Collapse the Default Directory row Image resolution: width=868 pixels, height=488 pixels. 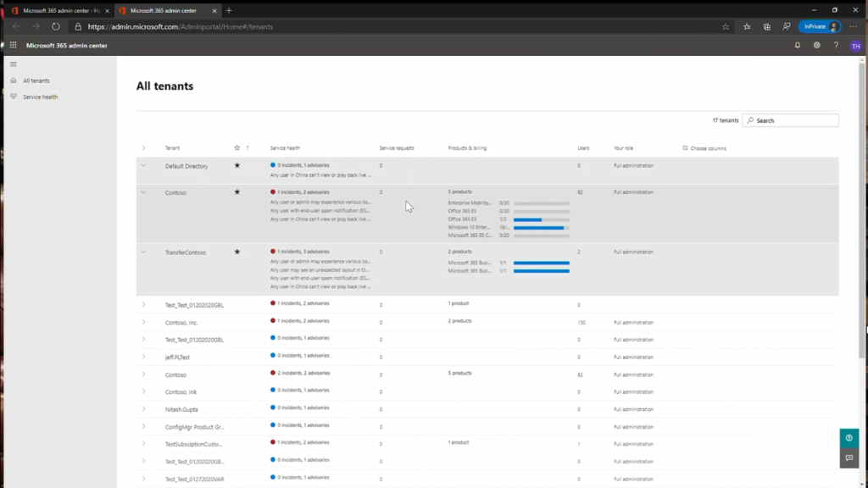pyautogui.click(x=143, y=165)
